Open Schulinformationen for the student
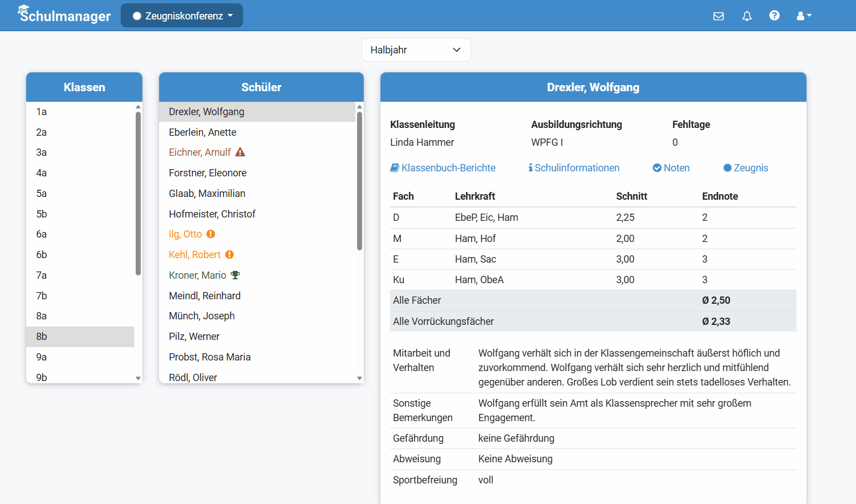This screenshot has width=856, height=504. click(x=573, y=168)
